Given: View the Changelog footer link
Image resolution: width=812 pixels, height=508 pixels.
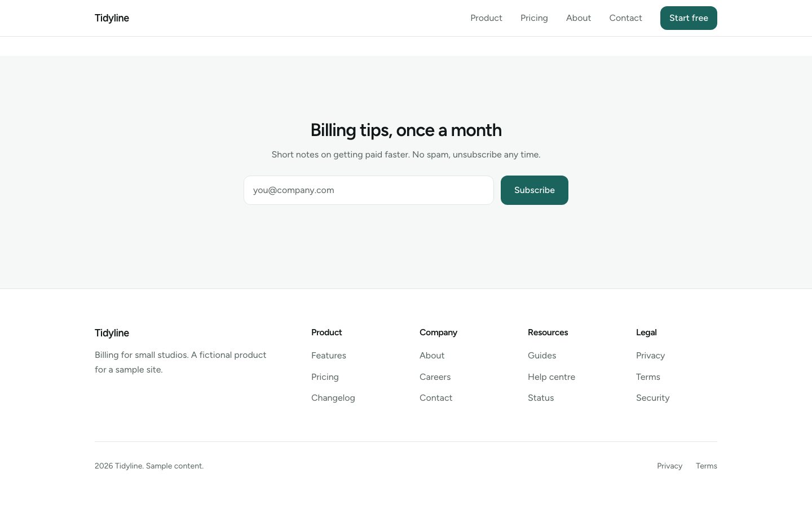Looking at the screenshot, I should 333,398.
